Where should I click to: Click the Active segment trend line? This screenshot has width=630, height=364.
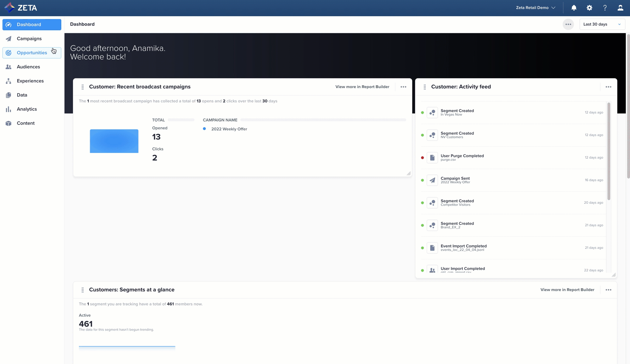coord(127,346)
